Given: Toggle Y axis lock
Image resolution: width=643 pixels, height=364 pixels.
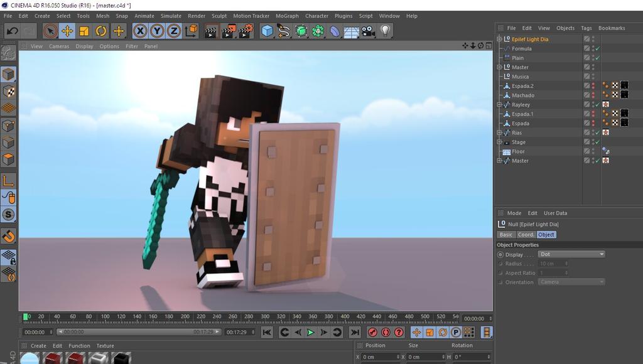Looking at the screenshot, I should (157, 31).
